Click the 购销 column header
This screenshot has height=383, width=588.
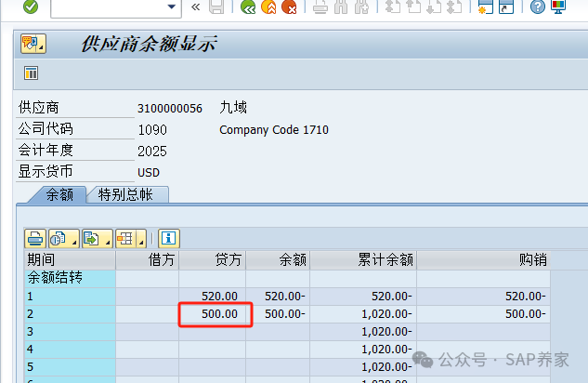[x=483, y=259]
